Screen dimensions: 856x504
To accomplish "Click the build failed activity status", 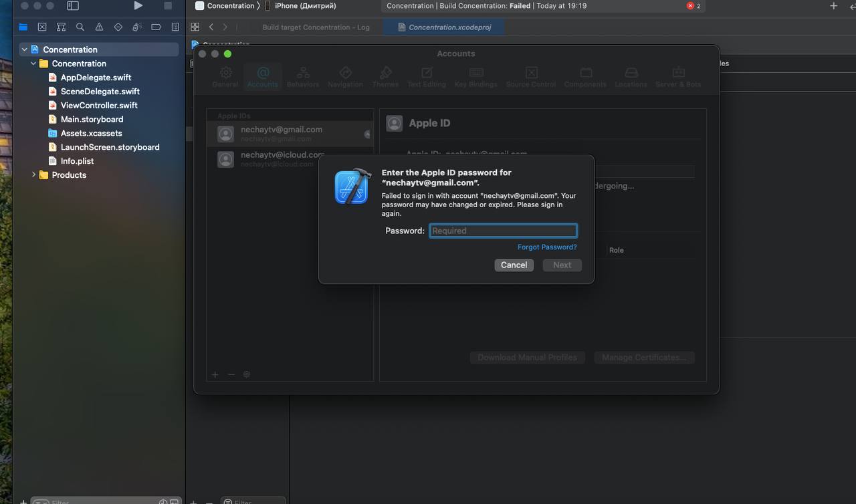I will click(x=486, y=6).
